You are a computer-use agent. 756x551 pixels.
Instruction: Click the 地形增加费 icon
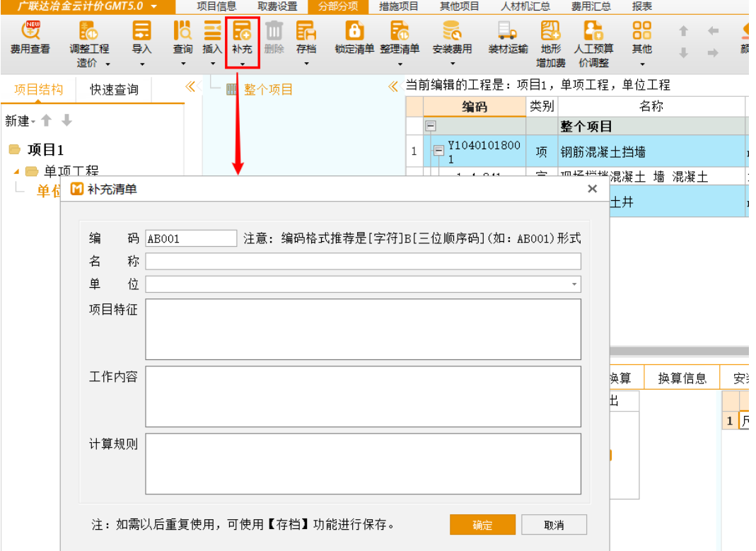[x=550, y=32]
